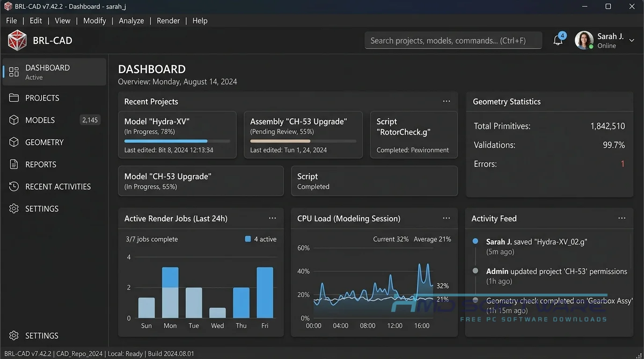Viewport: 644px width, 359px height.
Task: Click the Thu bar in render jobs chart
Action: (x=241, y=303)
